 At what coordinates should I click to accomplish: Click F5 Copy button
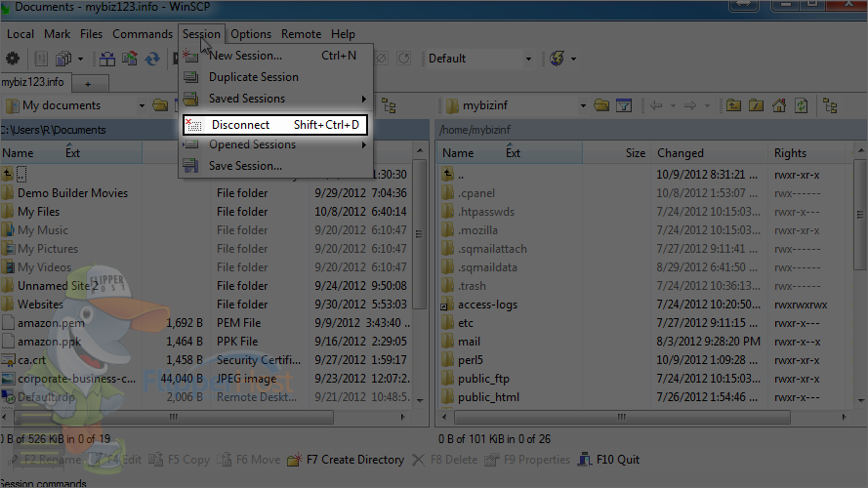180,460
